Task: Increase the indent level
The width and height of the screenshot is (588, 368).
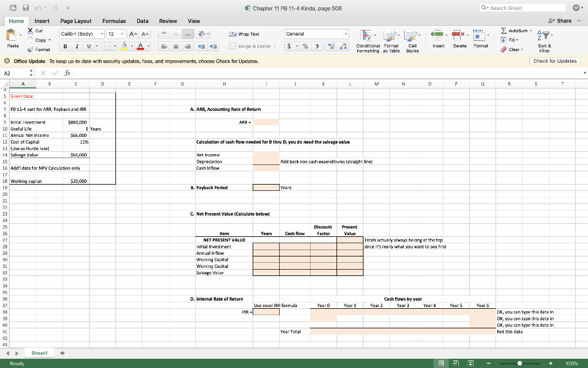Action: point(214,46)
